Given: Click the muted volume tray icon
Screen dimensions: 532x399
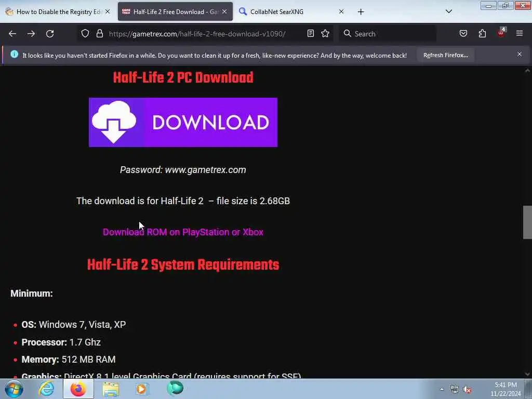Looking at the screenshot, I should [468, 389].
